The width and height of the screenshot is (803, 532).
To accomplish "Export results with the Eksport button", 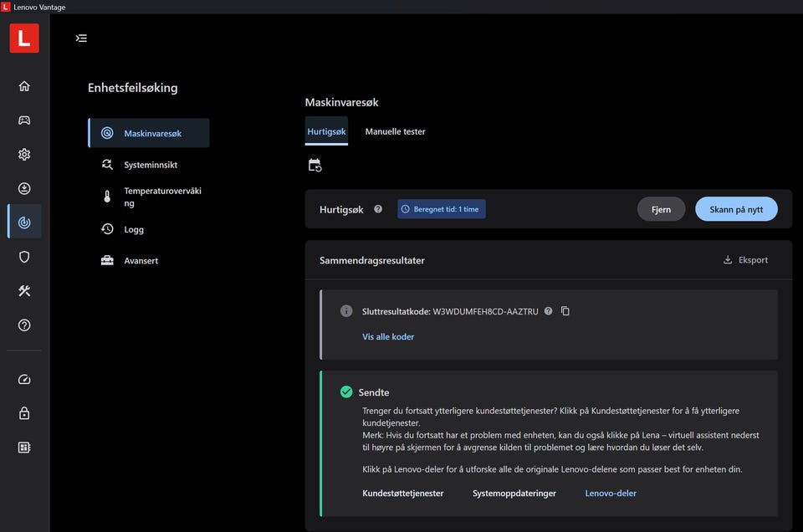I will (745, 259).
